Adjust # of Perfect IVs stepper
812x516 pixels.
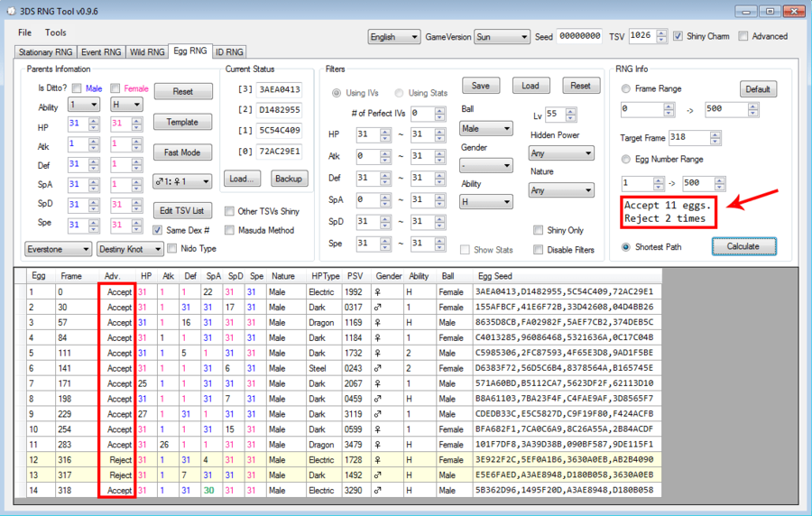pyautogui.click(x=439, y=114)
